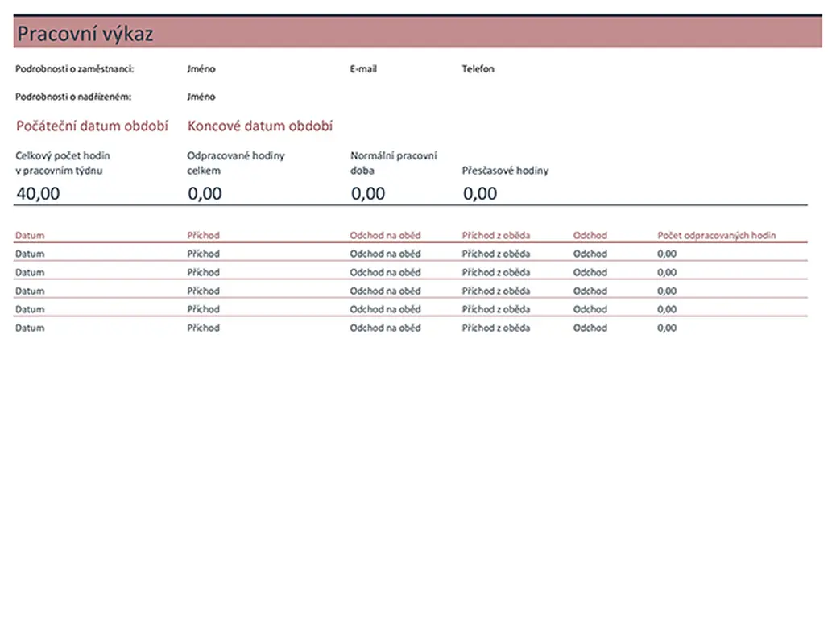Viewport: 836px width, 644px height.
Task: Select the Telefon field
Action: [x=478, y=69]
